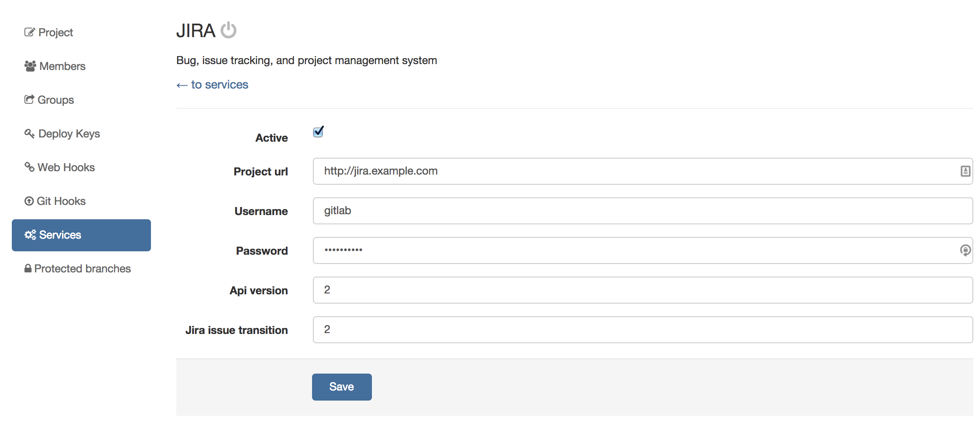Open the Protected branches section
This screenshot has height=436, width=980.
(x=83, y=268)
